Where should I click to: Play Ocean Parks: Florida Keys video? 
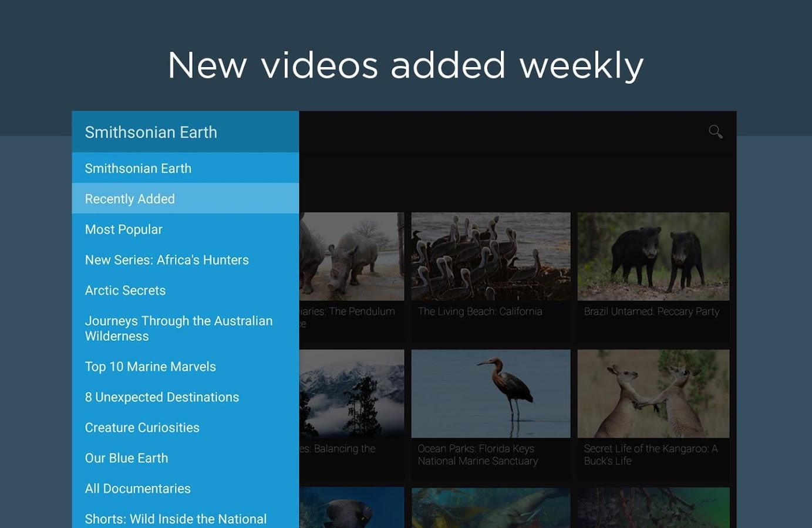(490, 394)
